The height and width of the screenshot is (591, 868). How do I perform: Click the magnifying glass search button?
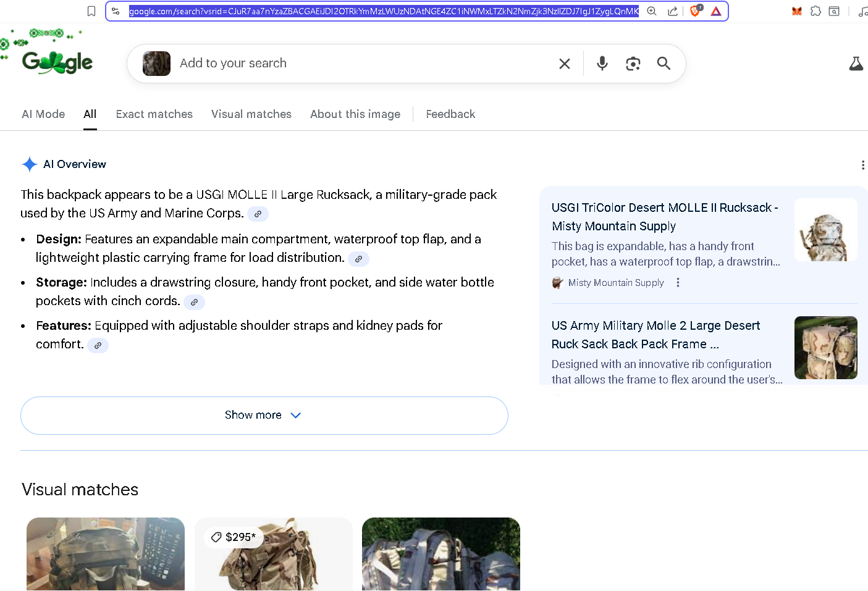point(664,64)
